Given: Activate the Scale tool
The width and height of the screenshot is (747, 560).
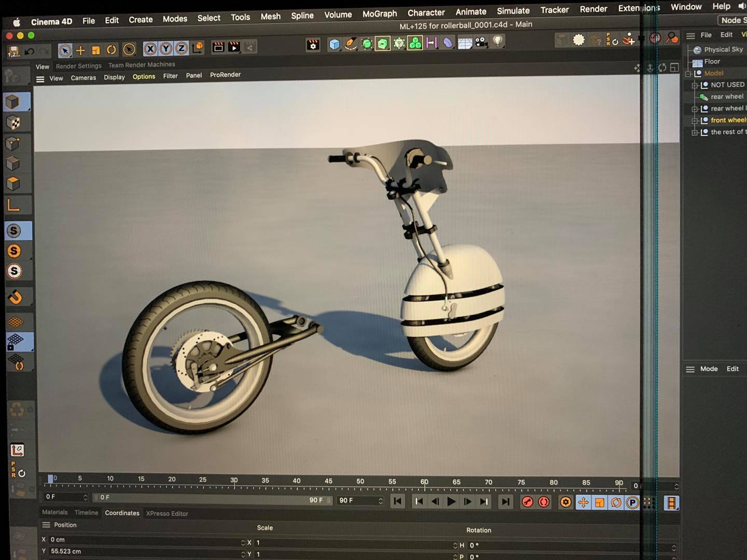Looking at the screenshot, I should (x=95, y=50).
